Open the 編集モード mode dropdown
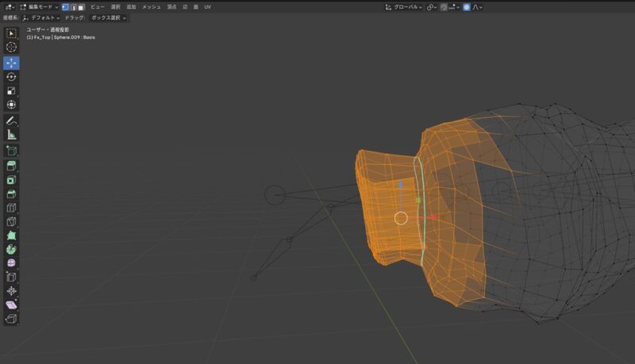Image resolution: width=635 pixels, height=364 pixels. click(38, 6)
